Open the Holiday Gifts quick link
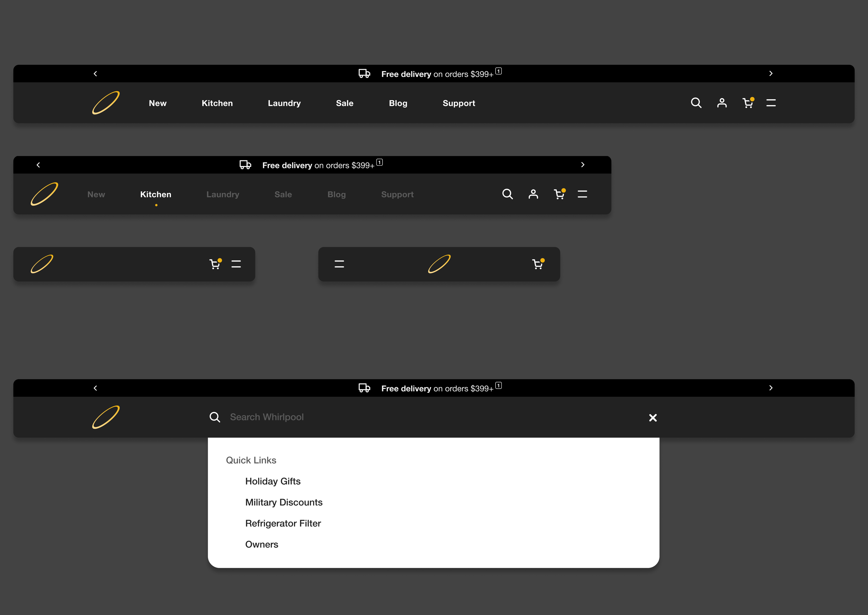 [x=273, y=481]
